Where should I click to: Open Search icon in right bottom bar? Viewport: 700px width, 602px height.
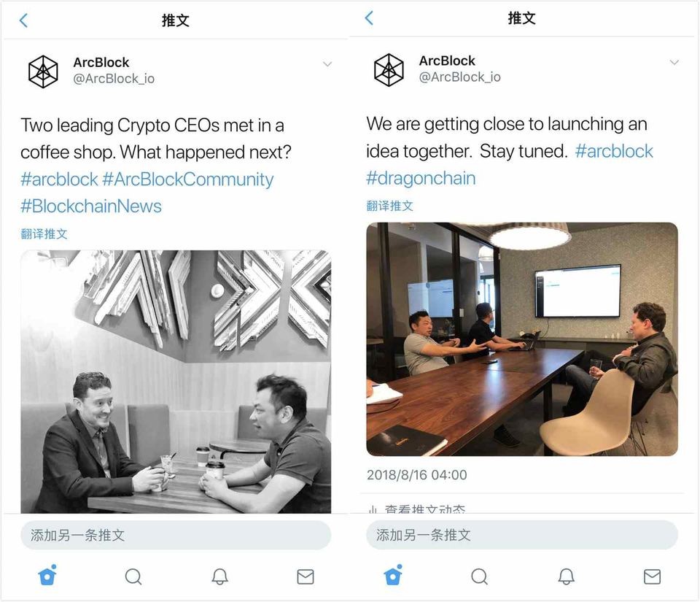click(x=480, y=576)
